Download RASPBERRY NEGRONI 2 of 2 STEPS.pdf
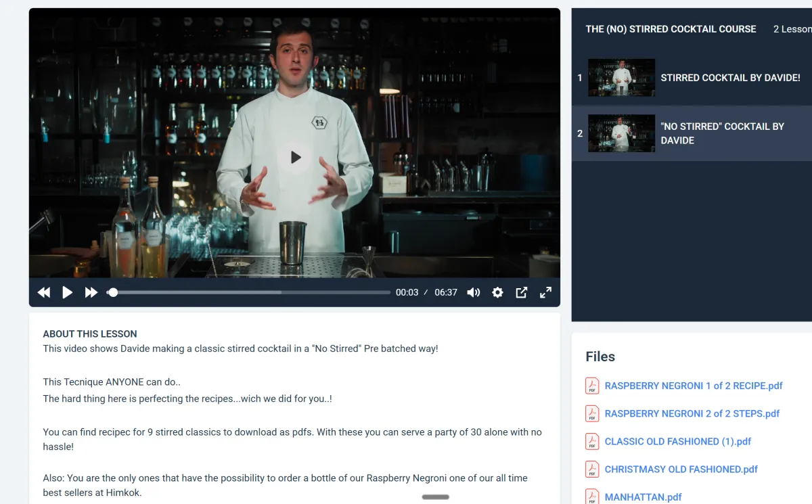This screenshot has height=504, width=812. (x=692, y=413)
